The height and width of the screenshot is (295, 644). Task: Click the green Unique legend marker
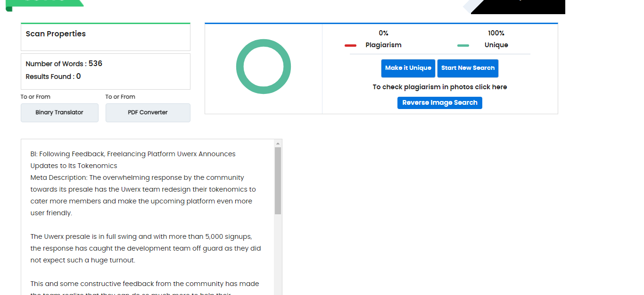(463, 45)
